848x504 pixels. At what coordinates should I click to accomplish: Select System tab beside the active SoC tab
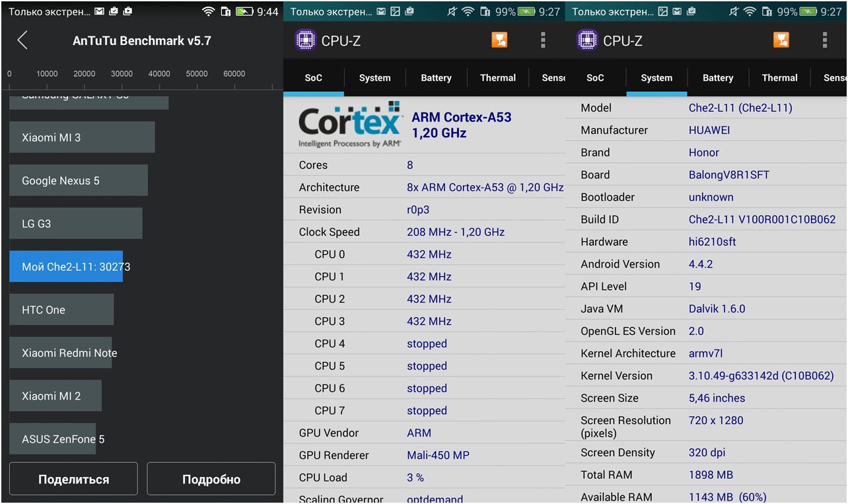[374, 78]
